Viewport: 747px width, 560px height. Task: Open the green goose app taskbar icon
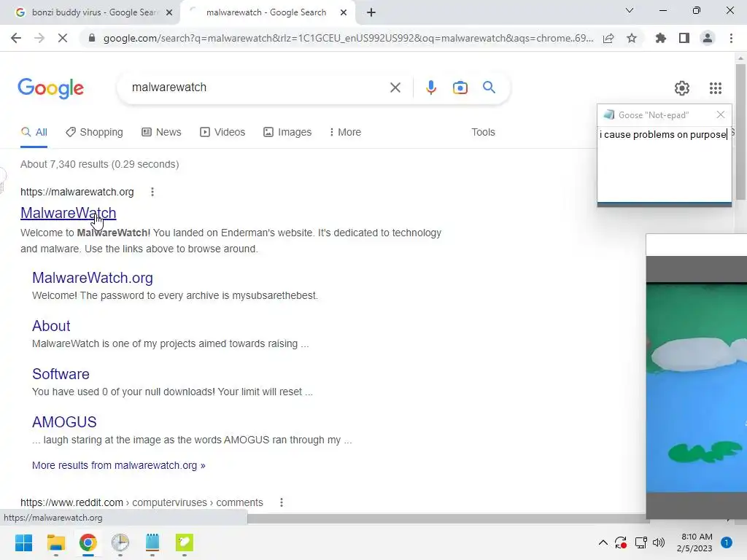pos(185,542)
